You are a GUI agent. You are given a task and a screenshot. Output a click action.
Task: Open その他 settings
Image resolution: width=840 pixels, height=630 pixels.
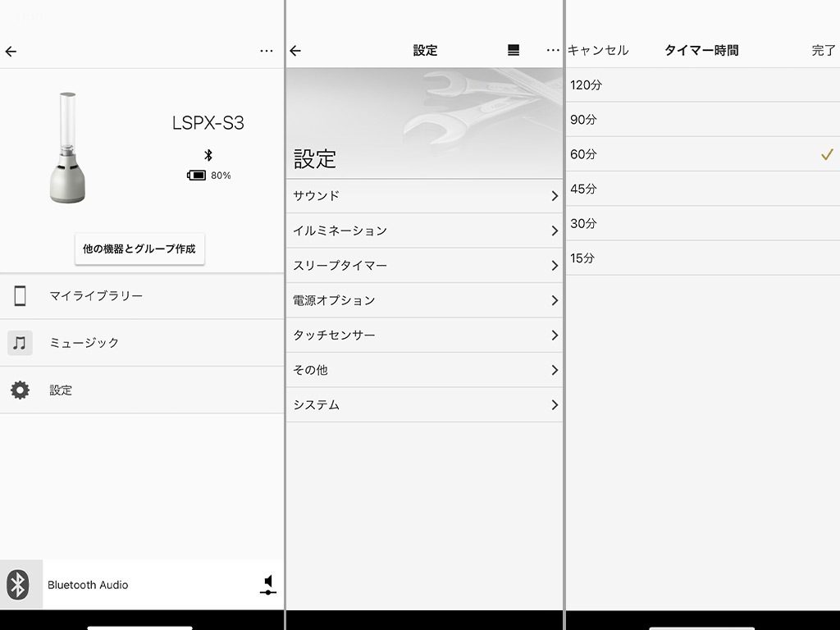424,370
